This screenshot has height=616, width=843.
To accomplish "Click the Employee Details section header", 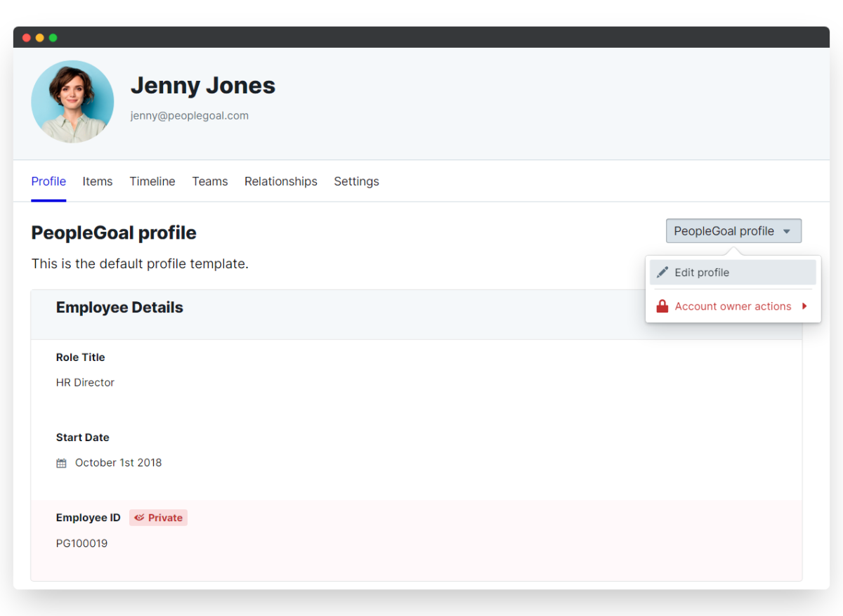I will click(x=119, y=308).
